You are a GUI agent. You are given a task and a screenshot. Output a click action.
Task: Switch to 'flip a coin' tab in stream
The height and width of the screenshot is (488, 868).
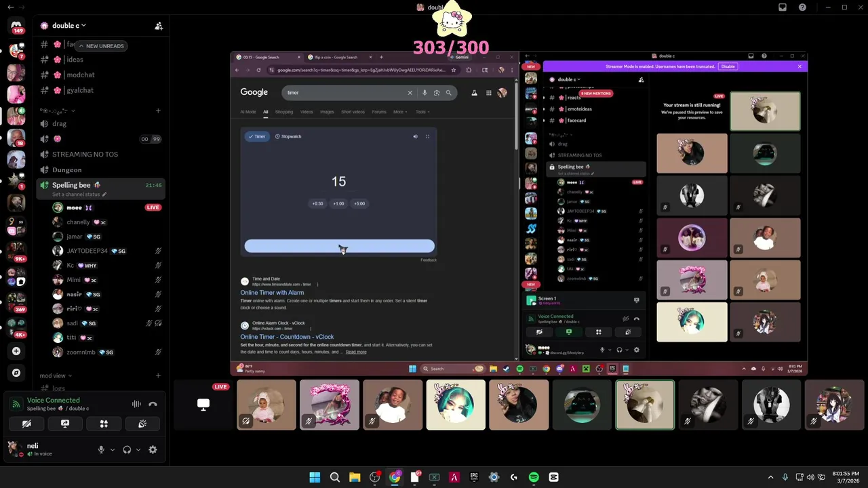[x=338, y=58]
